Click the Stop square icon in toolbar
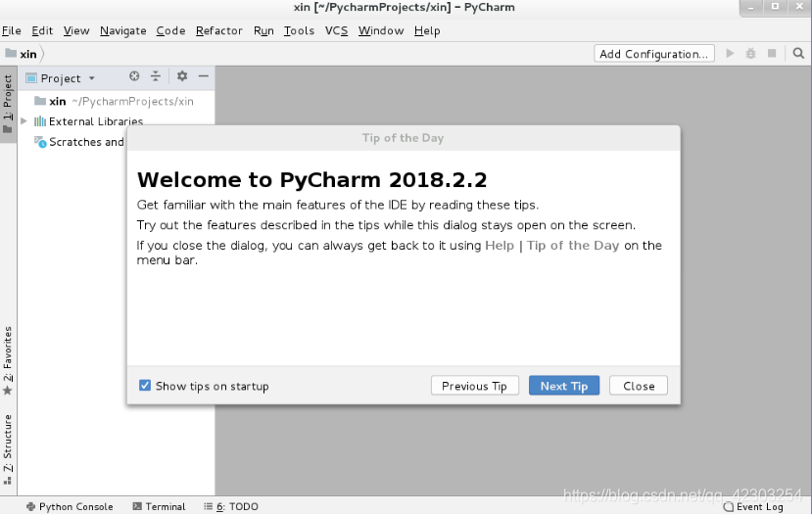The height and width of the screenshot is (514, 812). pos(772,53)
